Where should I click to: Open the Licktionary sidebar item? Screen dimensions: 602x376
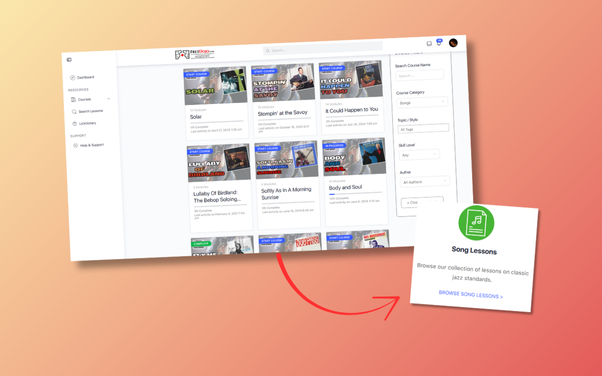[x=84, y=123]
